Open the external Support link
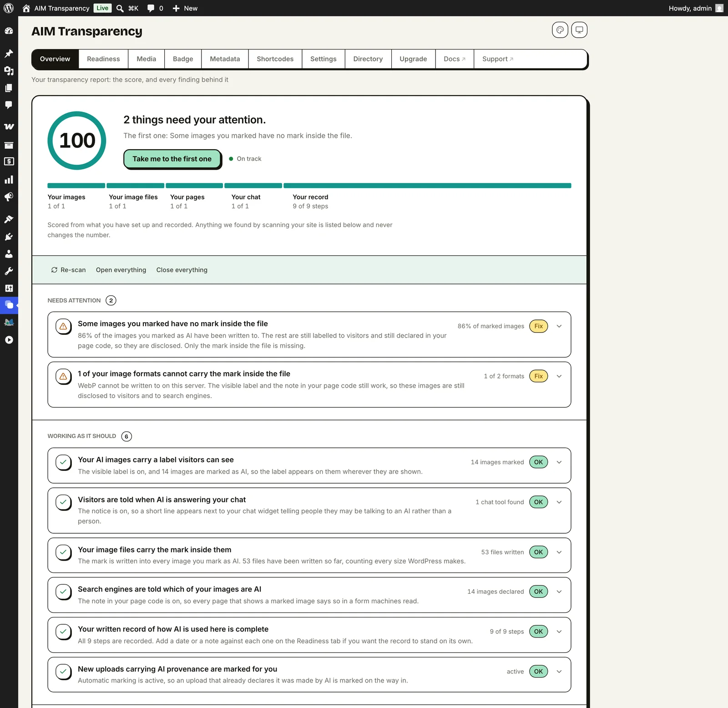The height and width of the screenshot is (708, 728). [x=498, y=59]
